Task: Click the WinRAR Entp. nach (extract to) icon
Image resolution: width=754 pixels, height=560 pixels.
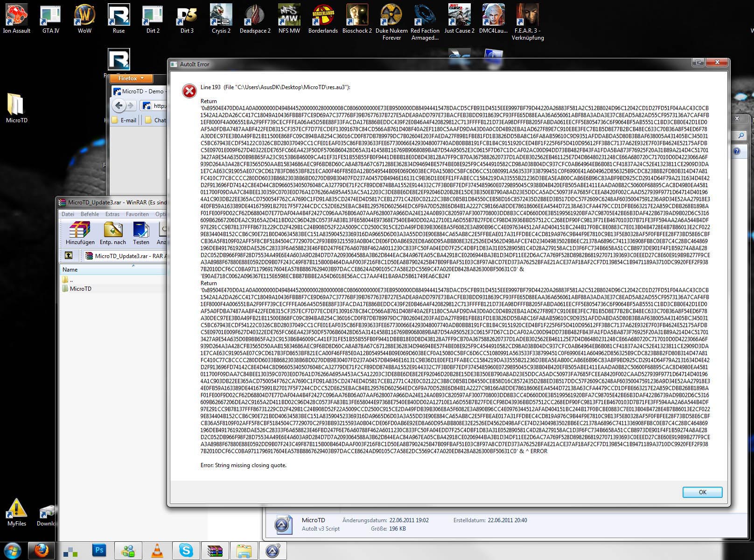Action: pos(113,233)
